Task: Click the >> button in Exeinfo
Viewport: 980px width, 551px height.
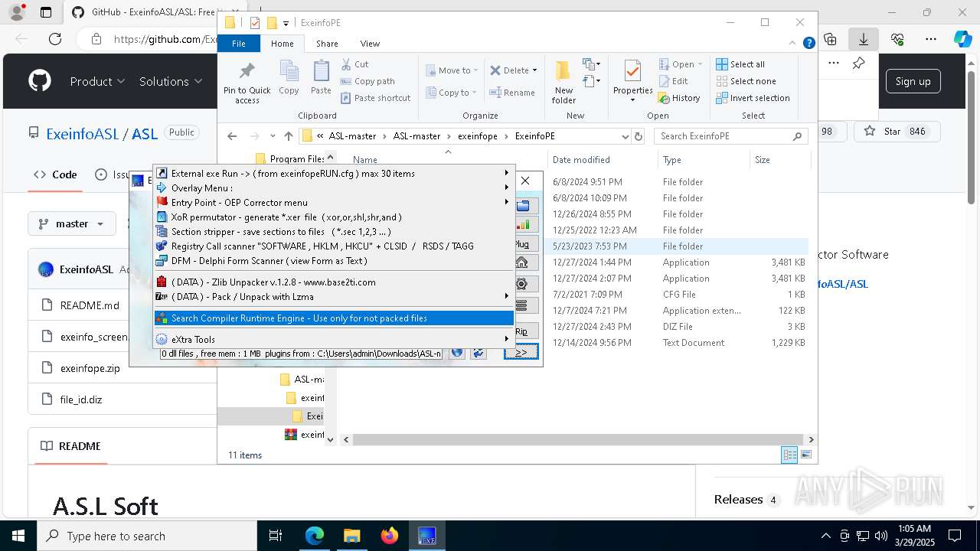Action: coord(521,352)
